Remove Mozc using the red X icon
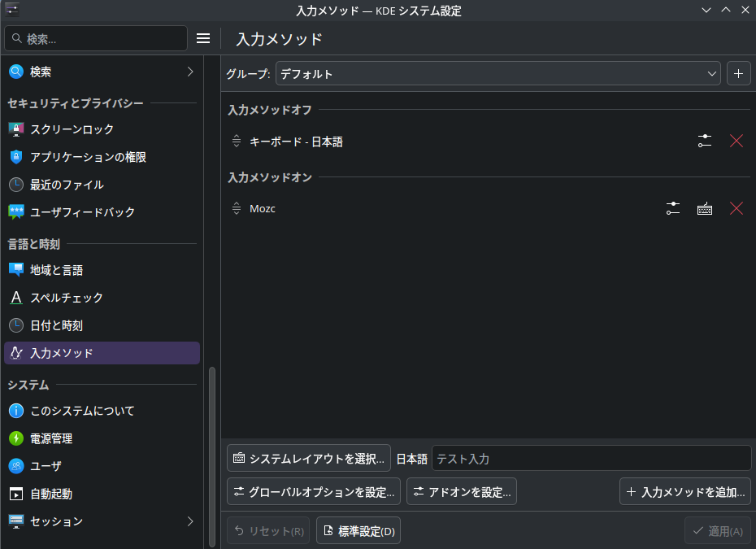The image size is (756, 549). pos(736,208)
